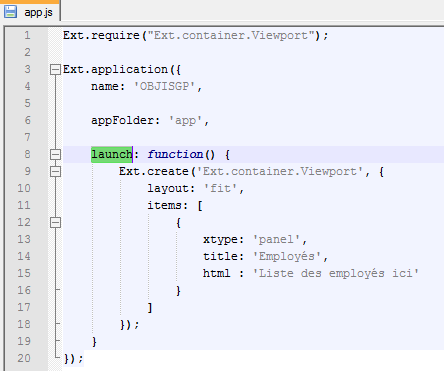Screen dimensions: 444x371
Task: Place cursor on highlighted word launch
Action: coord(112,155)
